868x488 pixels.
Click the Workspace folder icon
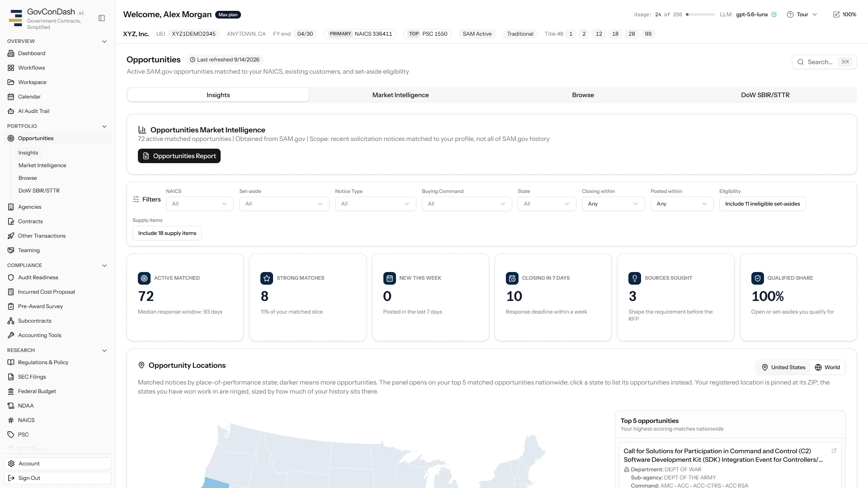11,82
